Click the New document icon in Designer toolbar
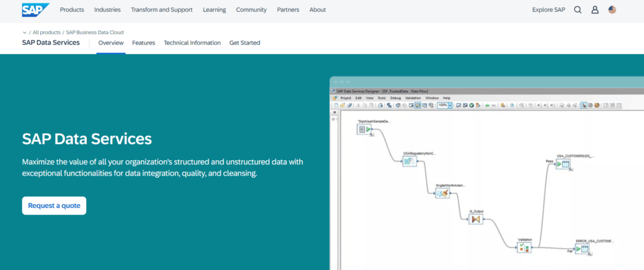 [x=336, y=105]
